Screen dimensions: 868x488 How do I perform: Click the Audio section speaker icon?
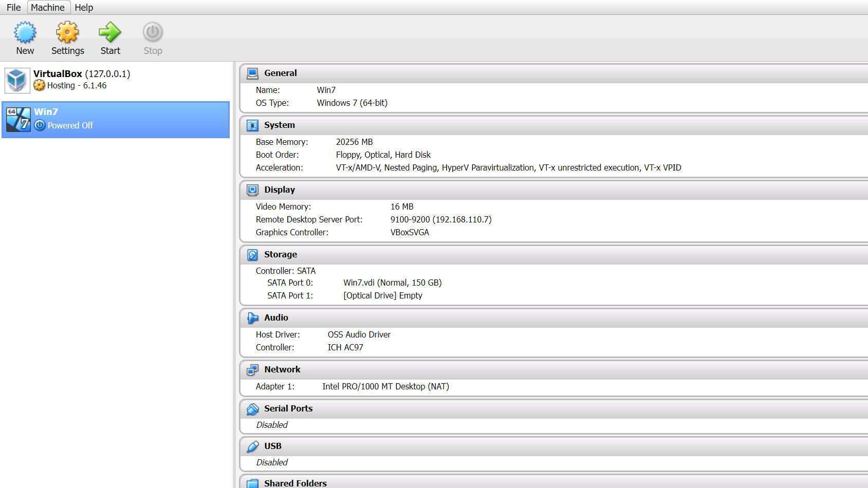252,318
